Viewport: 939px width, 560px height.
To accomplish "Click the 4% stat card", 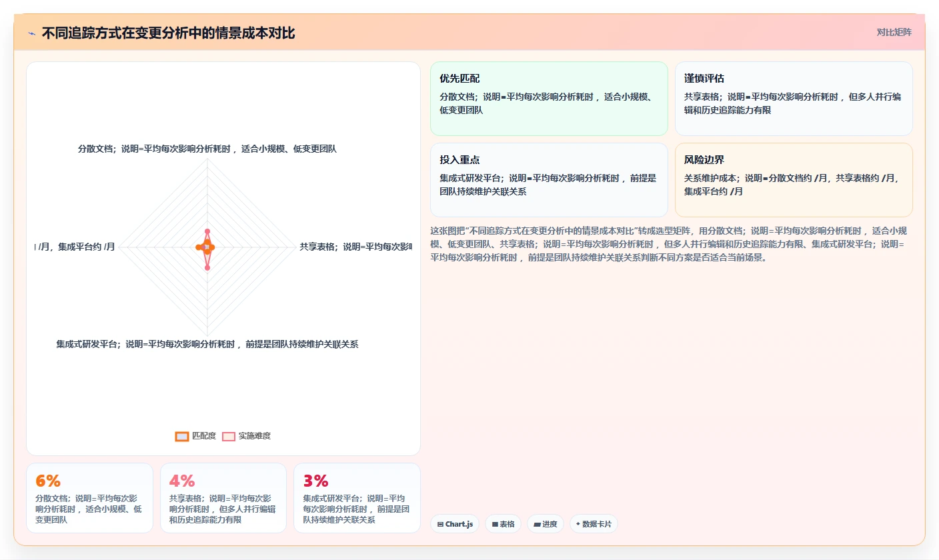I will pyautogui.click(x=223, y=498).
